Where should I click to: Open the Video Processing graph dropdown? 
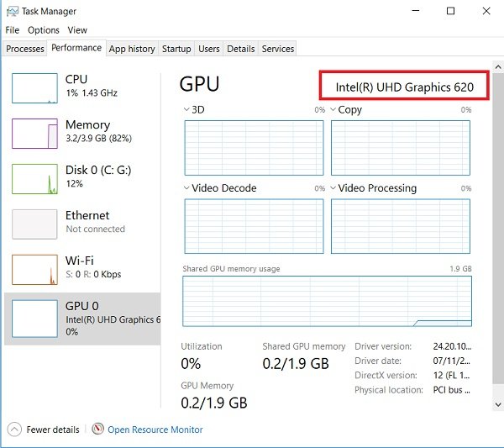333,188
